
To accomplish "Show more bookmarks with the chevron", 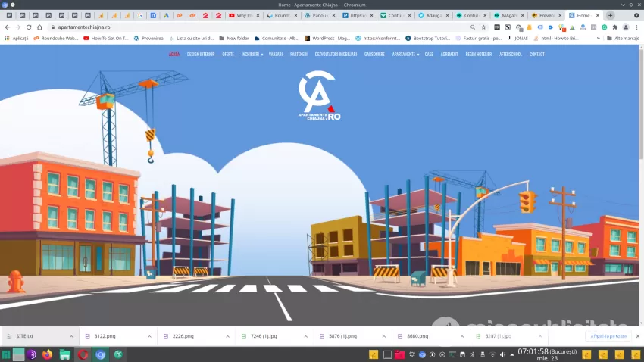I will click(x=598, y=38).
